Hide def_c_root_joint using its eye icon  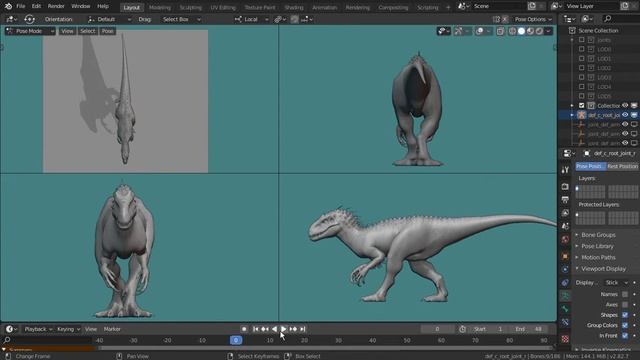(625, 115)
